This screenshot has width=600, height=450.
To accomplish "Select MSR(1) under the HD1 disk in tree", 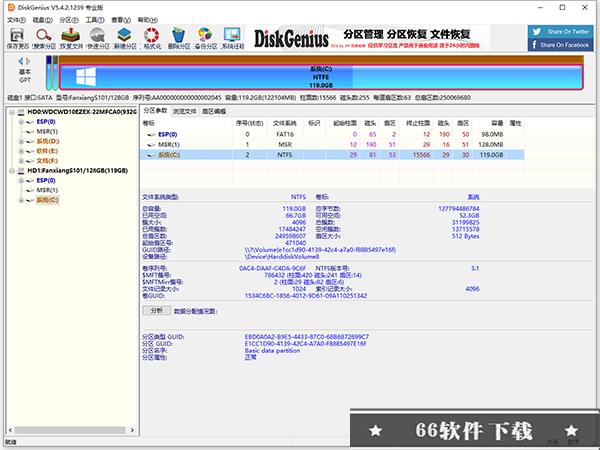I will click(x=47, y=190).
